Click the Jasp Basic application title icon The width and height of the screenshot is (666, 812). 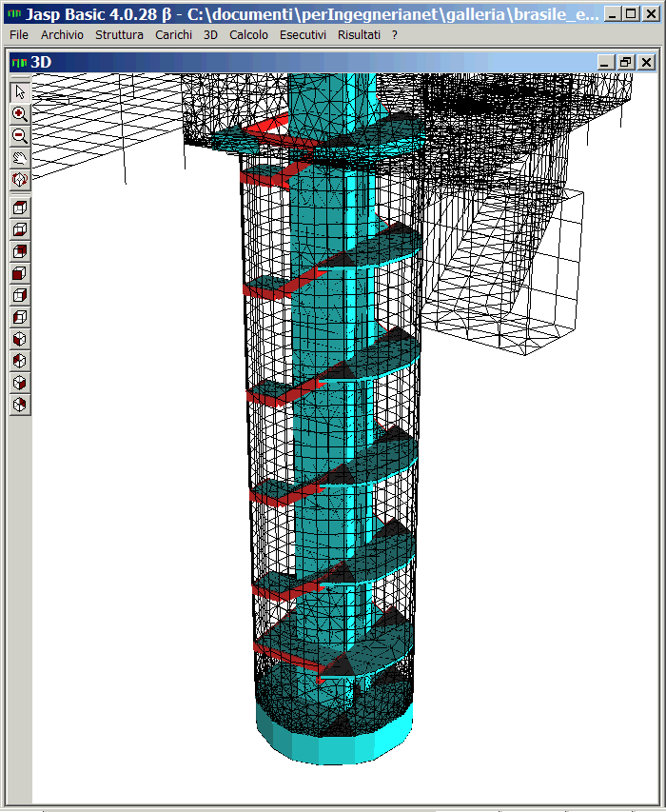14,14
